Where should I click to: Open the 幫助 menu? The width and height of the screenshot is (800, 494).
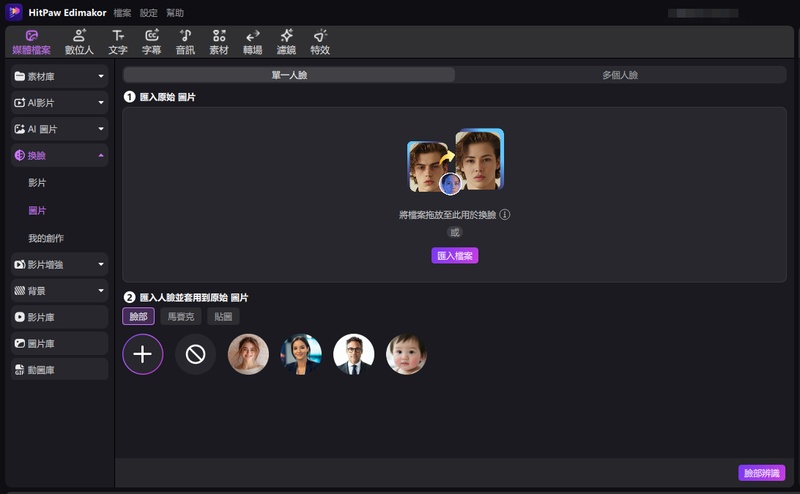pyautogui.click(x=175, y=13)
